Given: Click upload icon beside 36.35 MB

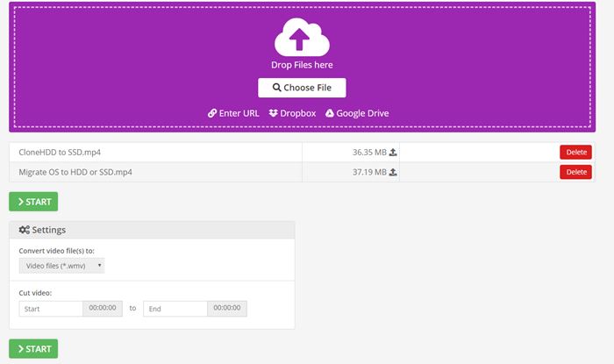Looking at the screenshot, I should click(x=393, y=153).
